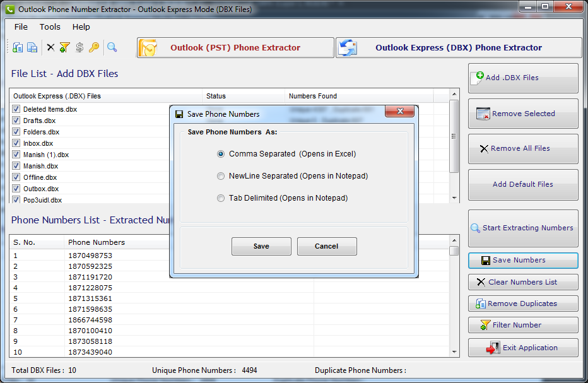This screenshot has width=588, height=383.
Task: Select phone number 1873439040
Action: [90, 352]
